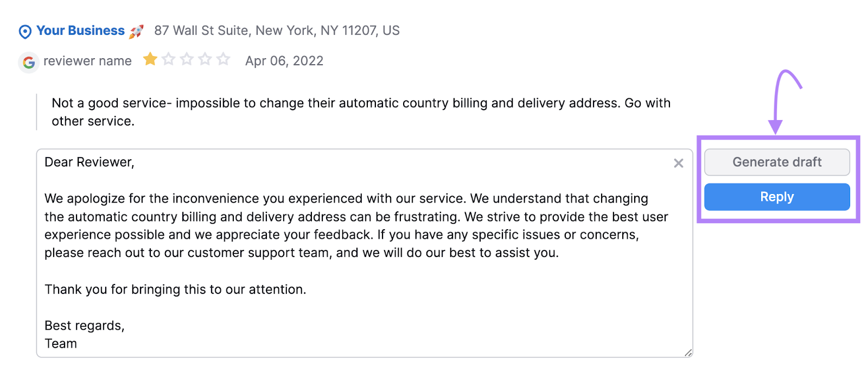Click the blue location pin icon
Screen dimensions: 868x378
(x=24, y=31)
